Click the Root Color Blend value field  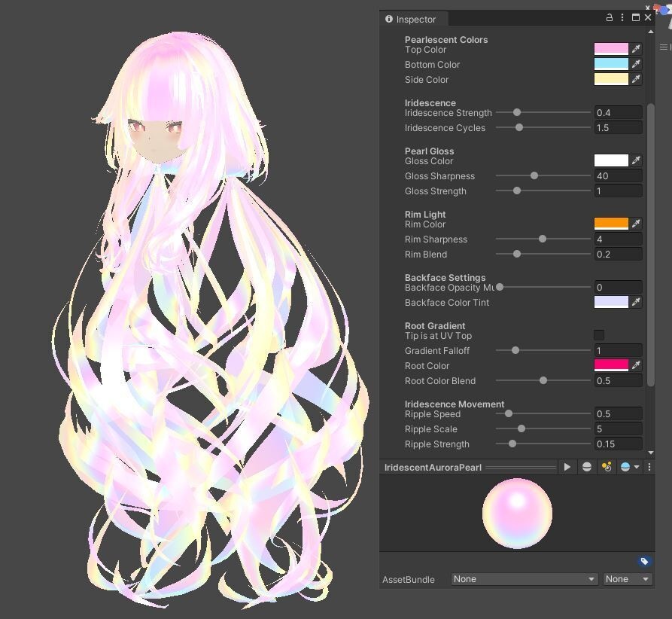tap(618, 380)
